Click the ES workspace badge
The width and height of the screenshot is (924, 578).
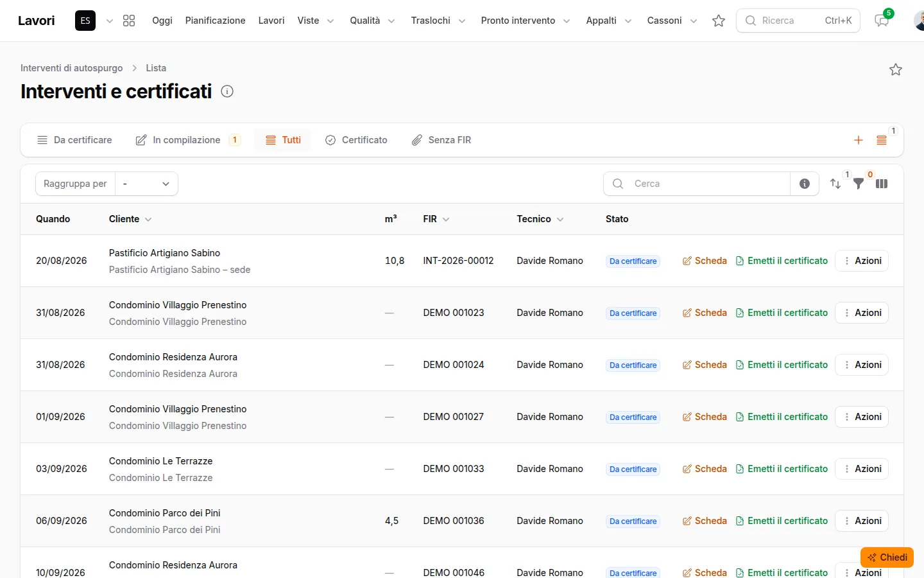[x=85, y=21]
